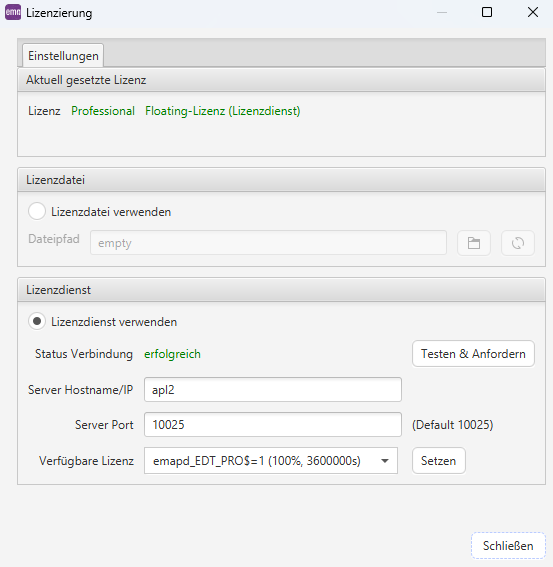Minimize the Lizenzierung window
The height and width of the screenshot is (567, 553).
pyautogui.click(x=442, y=12)
